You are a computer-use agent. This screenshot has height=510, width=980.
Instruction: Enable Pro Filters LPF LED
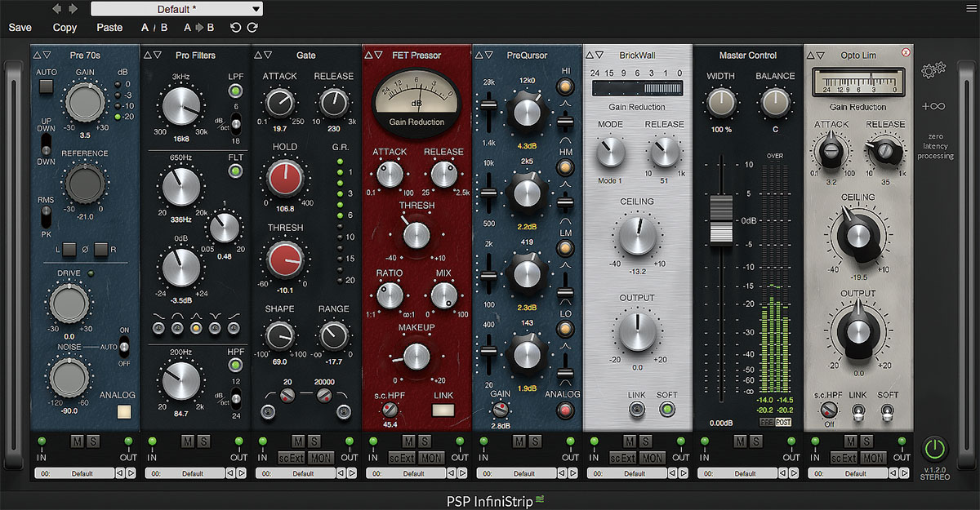(x=234, y=91)
